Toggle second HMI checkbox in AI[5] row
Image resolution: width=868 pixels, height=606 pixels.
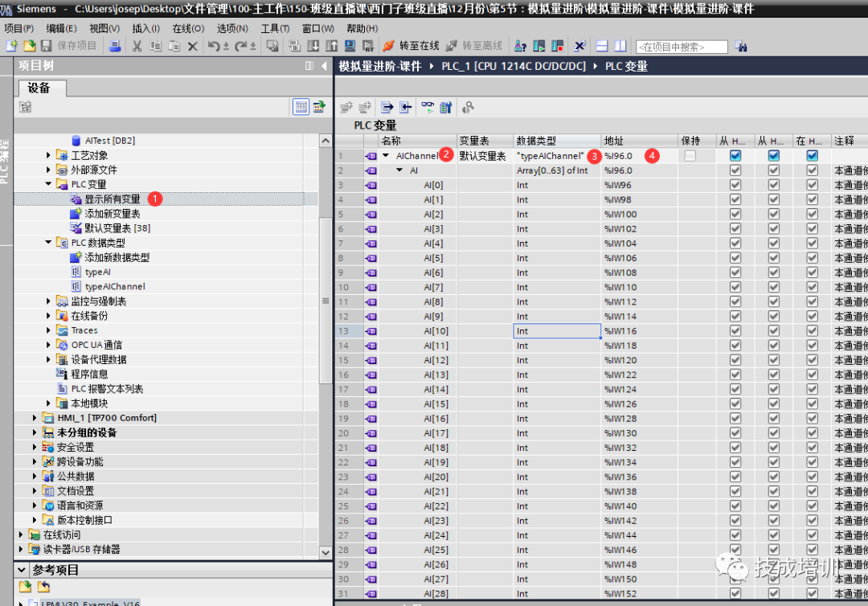(773, 258)
